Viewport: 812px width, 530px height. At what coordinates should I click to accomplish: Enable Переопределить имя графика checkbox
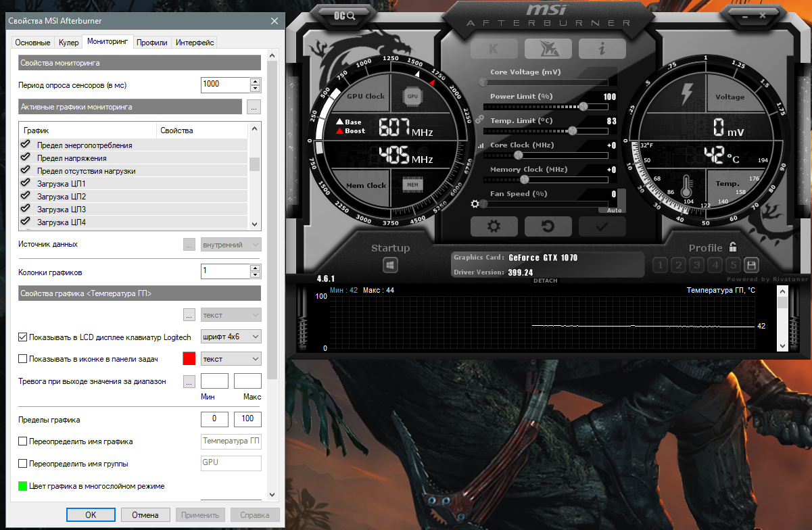[x=23, y=441]
